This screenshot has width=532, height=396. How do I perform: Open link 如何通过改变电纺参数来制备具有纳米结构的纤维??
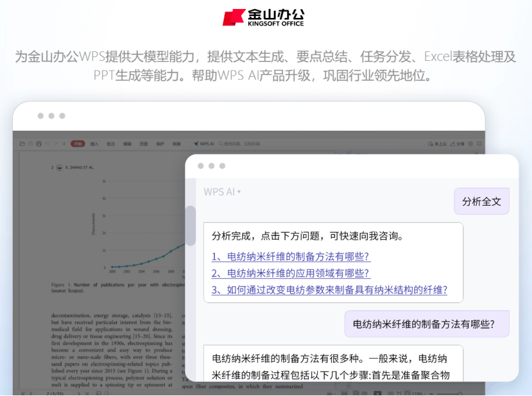coord(329,290)
